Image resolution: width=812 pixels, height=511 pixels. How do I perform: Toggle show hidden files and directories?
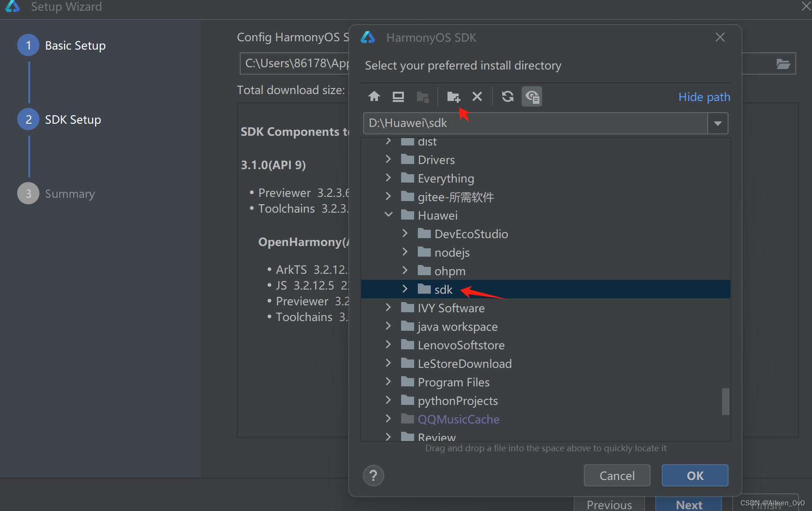(x=532, y=96)
